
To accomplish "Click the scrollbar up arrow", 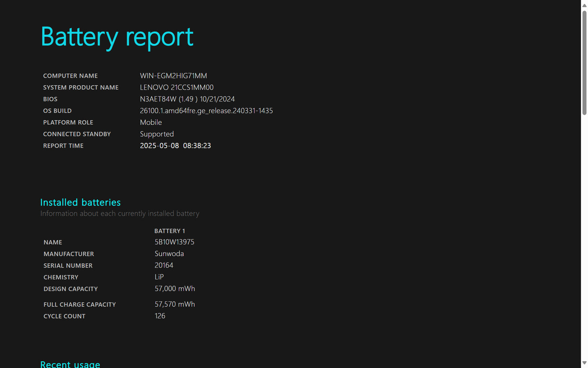I will [584, 5].
